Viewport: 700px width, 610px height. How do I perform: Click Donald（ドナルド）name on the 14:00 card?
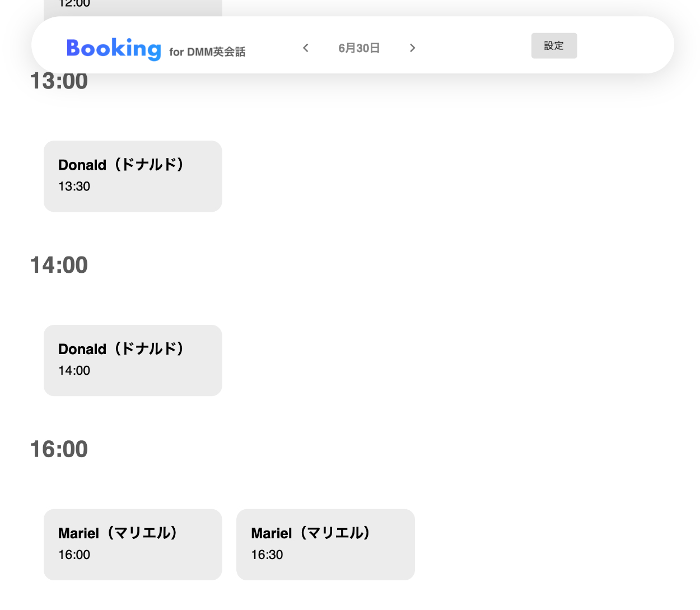click(122, 349)
